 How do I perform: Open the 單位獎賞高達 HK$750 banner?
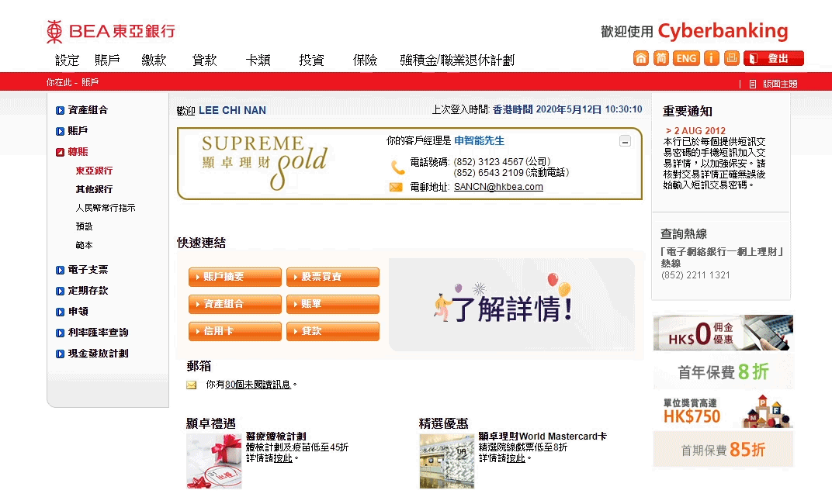tap(723, 411)
